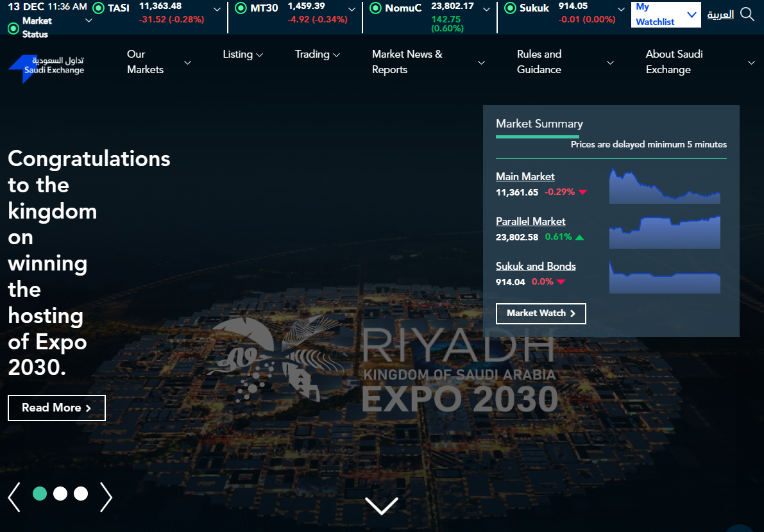Image resolution: width=764 pixels, height=532 pixels.
Task: Click the Market Watch button
Action: [x=541, y=313]
